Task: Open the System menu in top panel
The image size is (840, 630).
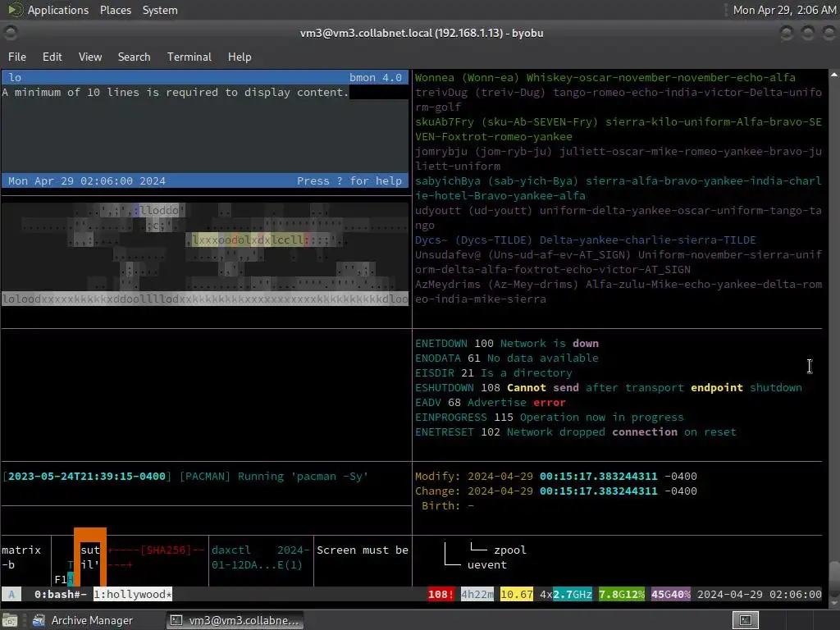Action: tap(160, 10)
